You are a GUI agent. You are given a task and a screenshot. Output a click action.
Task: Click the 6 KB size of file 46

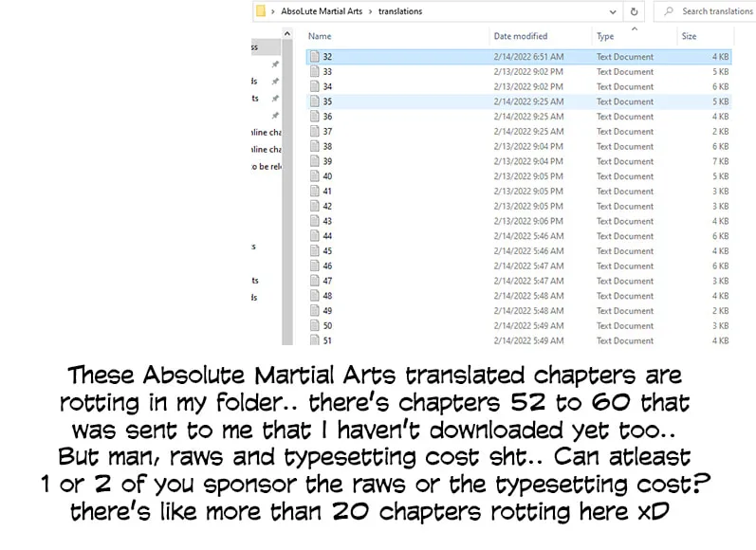click(x=720, y=266)
